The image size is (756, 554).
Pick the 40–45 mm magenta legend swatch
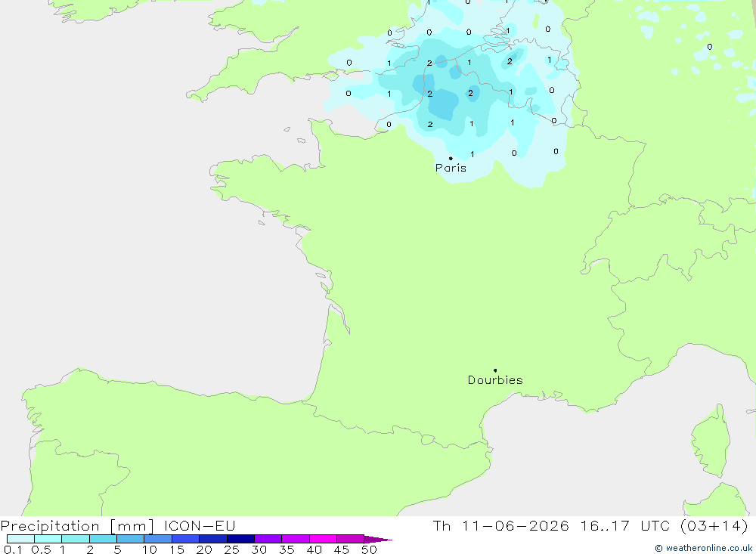pyautogui.click(x=323, y=539)
